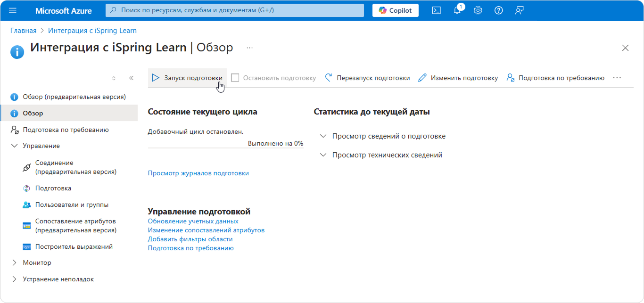Restart provisioning via Перезапуск подготовки

point(368,78)
